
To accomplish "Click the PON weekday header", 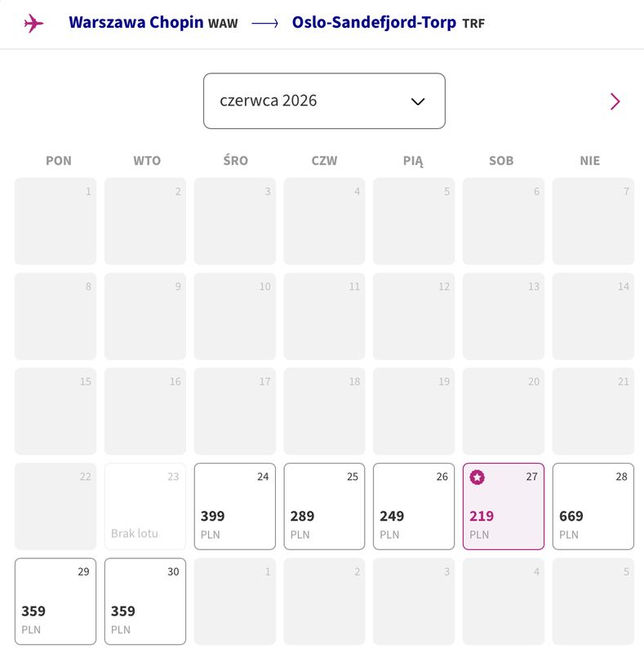I will 59,161.
